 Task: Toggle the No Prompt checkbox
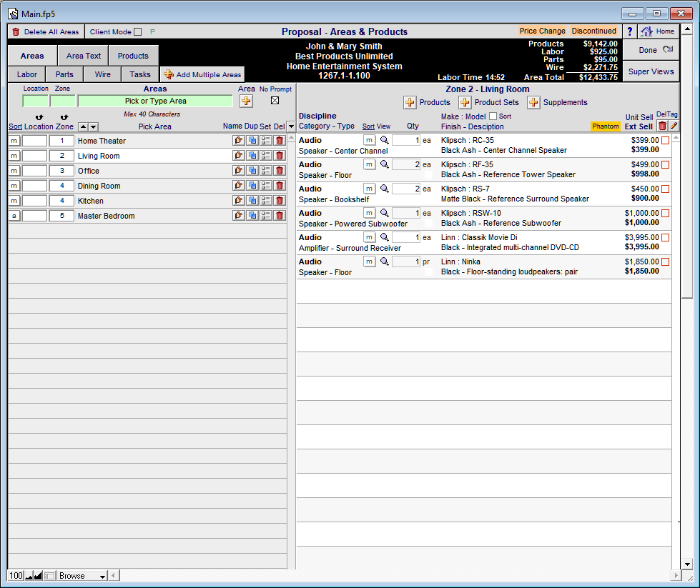pos(275,100)
